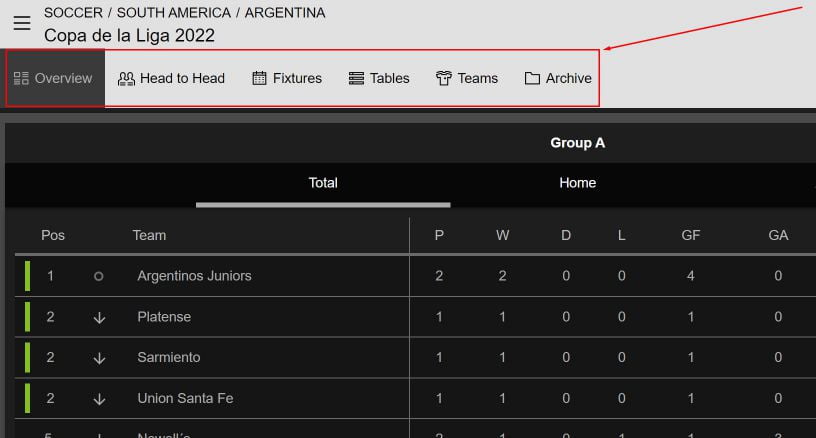The width and height of the screenshot is (816, 438).
Task: Open the ARGENTINA breadcrumb link
Action: tap(285, 13)
